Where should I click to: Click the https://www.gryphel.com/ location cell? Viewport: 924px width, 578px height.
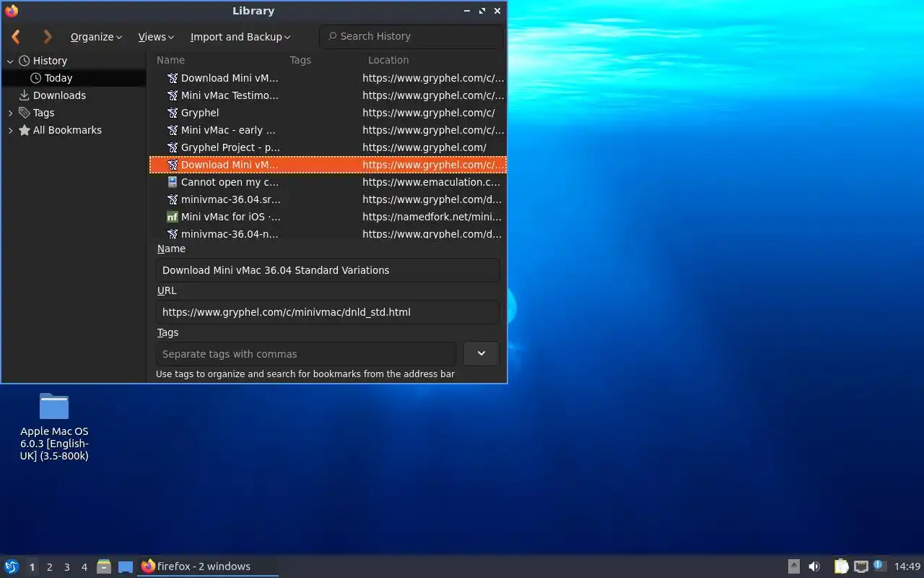[424, 147]
